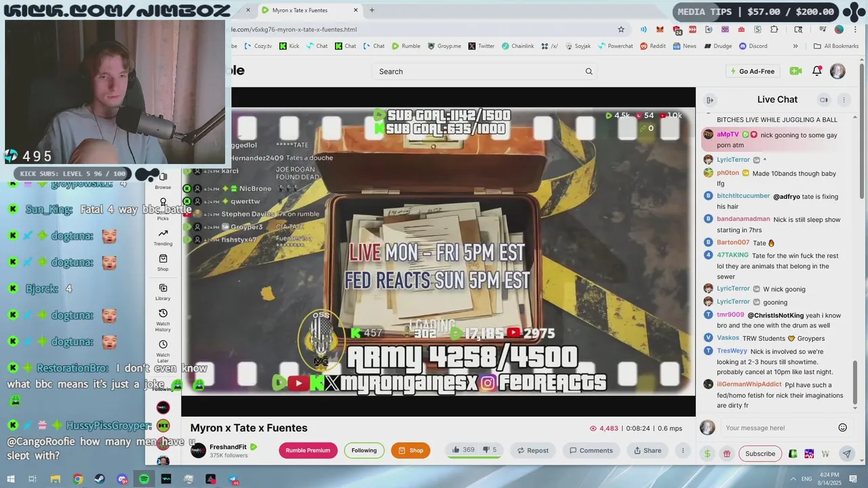Open a new browser tab
Viewport: 868px width, 488px height.
click(372, 10)
